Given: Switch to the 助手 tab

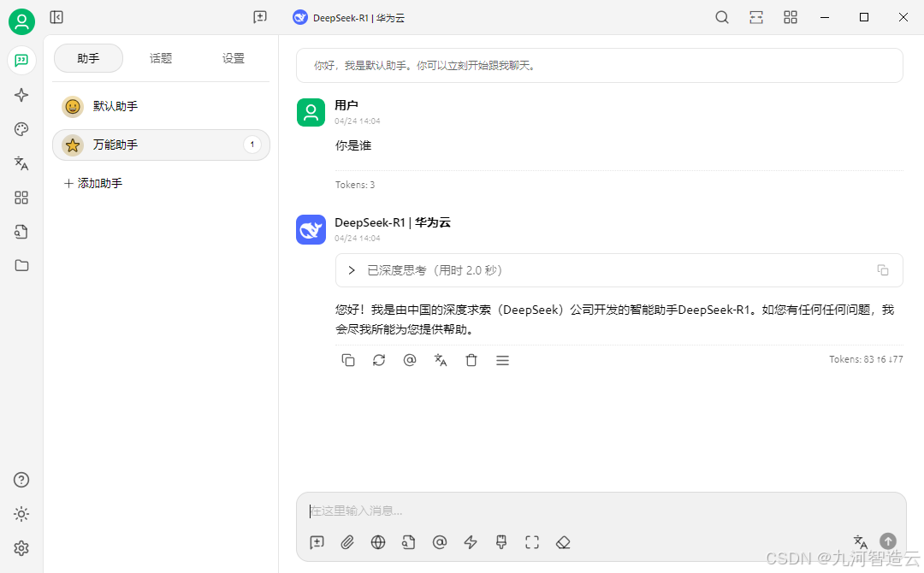Looking at the screenshot, I should (88, 58).
